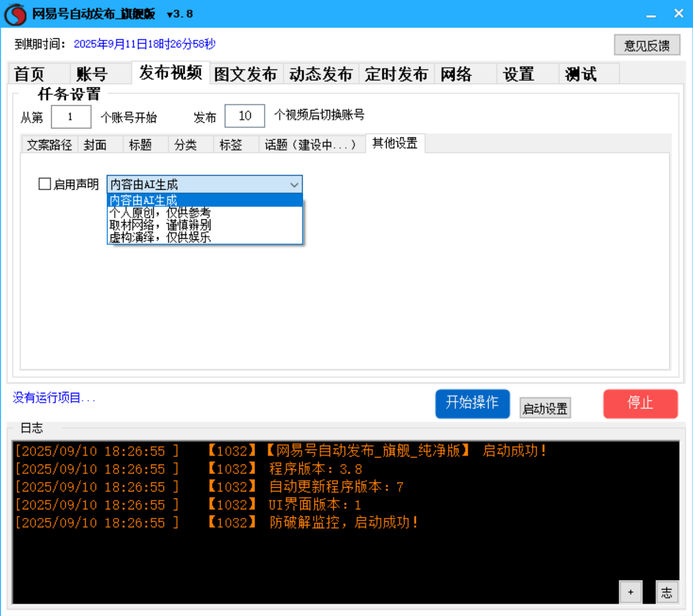
Task: Select 个人原创，仅供参考 from the dropdown list
Action: click(160, 212)
